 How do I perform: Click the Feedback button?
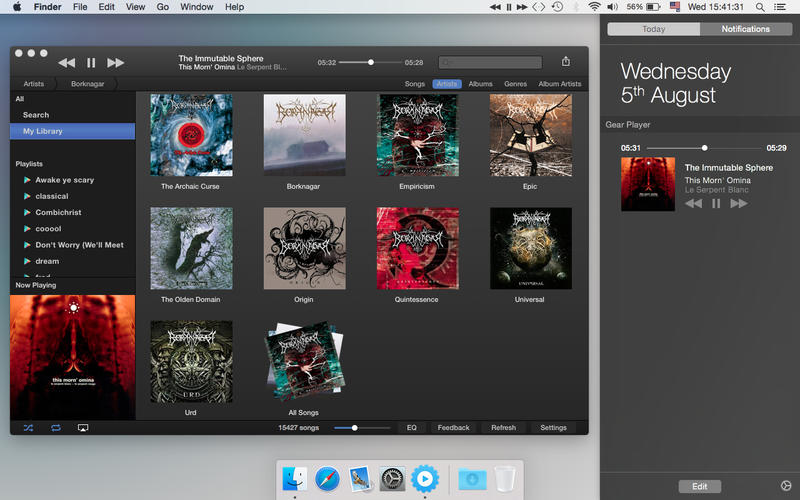[453, 428]
